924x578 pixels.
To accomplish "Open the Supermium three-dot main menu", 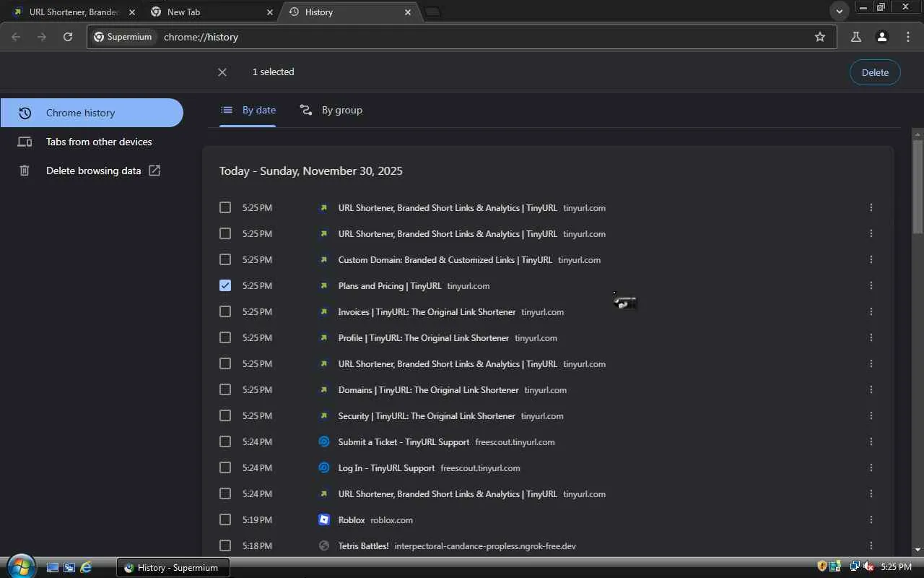I will [908, 37].
